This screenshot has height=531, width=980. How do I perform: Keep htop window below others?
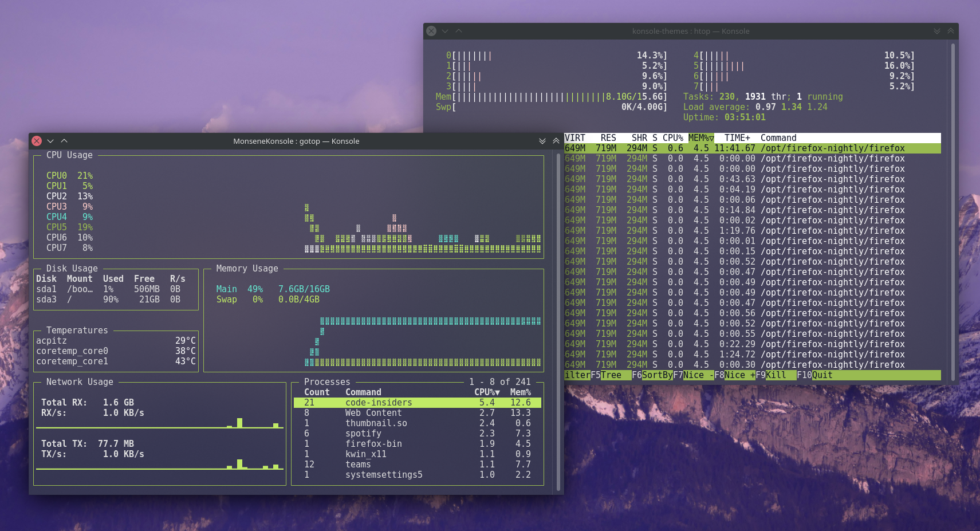[x=937, y=31]
